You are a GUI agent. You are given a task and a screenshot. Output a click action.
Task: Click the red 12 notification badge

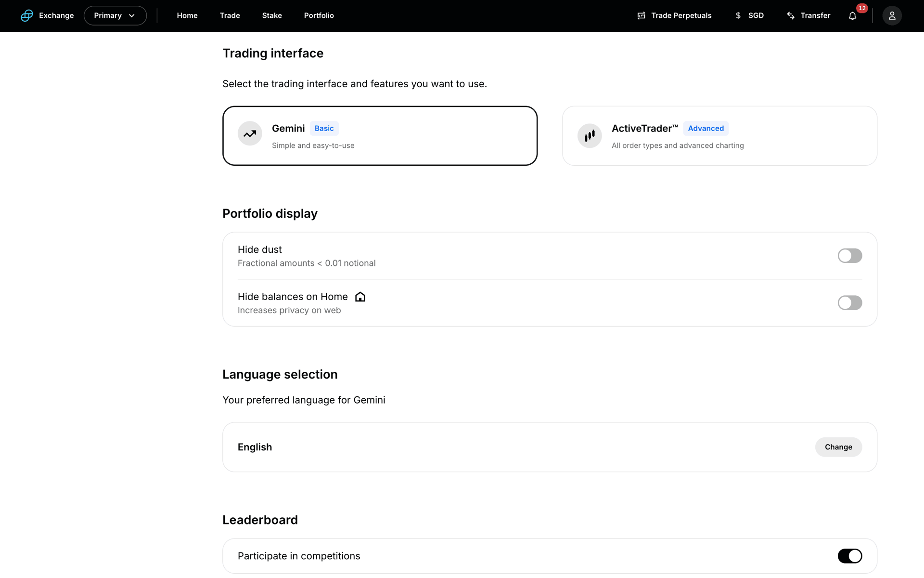[x=862, y=8]
